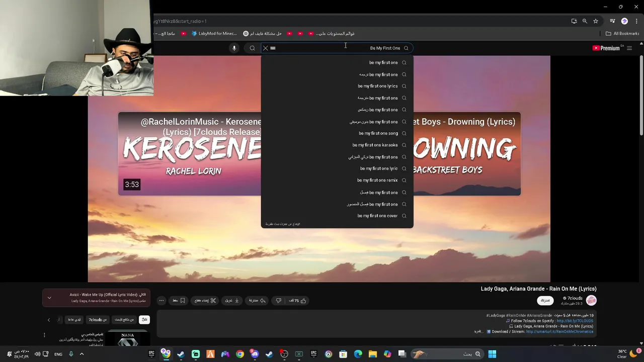Select the "من 7clouds" filter chip
This screenshot has width=644, height=362.
point(98,320)
